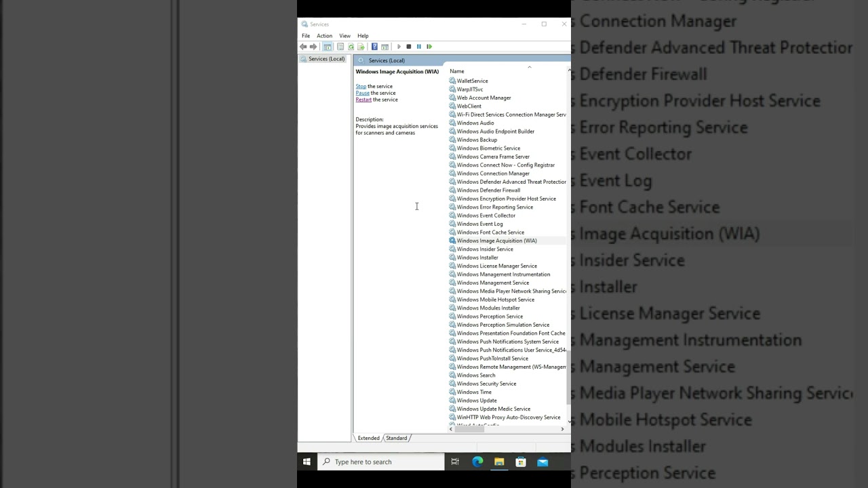
Task: Select Windows Event Collector service
Action: tap(486, 216)
